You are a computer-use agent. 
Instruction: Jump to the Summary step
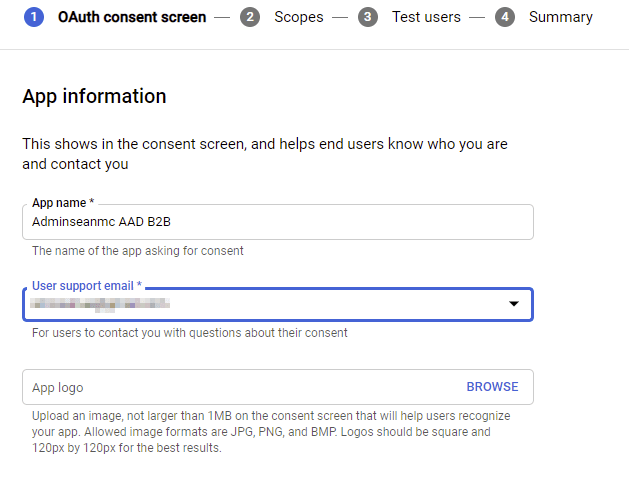point(560,17)
